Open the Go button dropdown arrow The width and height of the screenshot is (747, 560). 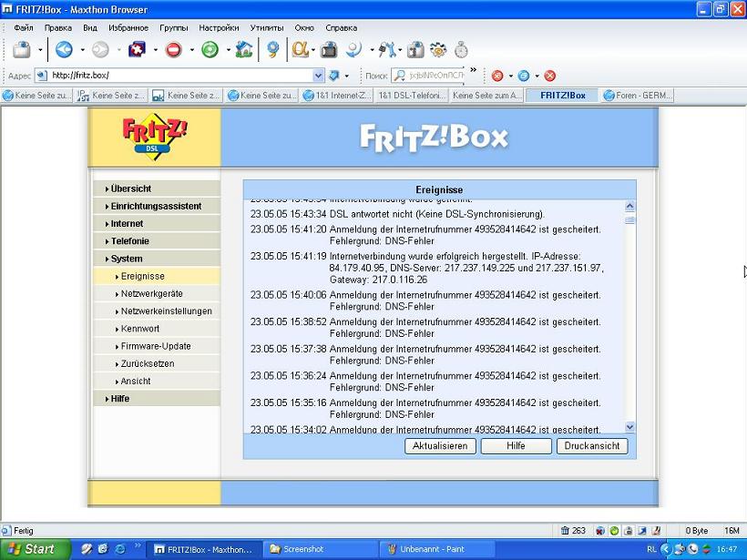point(347,76)
